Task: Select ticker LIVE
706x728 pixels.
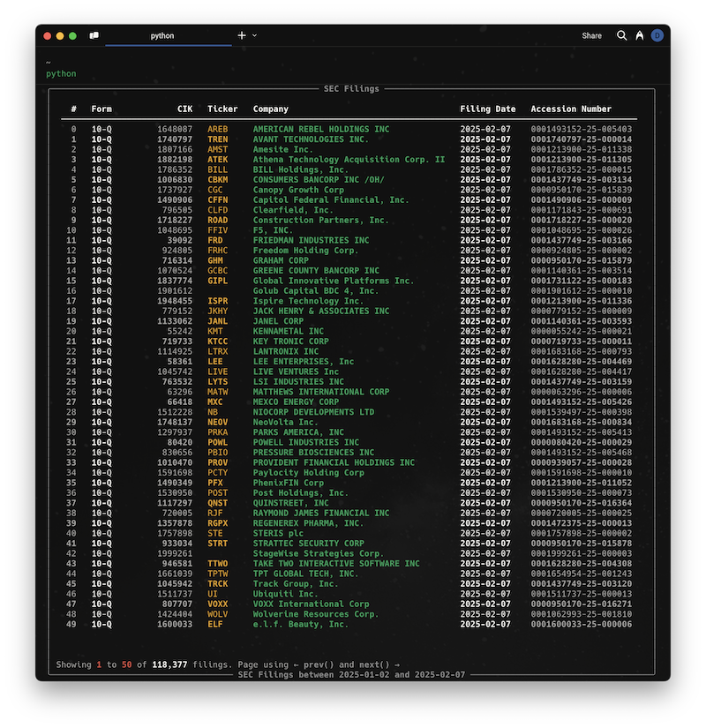Action: 217,372
